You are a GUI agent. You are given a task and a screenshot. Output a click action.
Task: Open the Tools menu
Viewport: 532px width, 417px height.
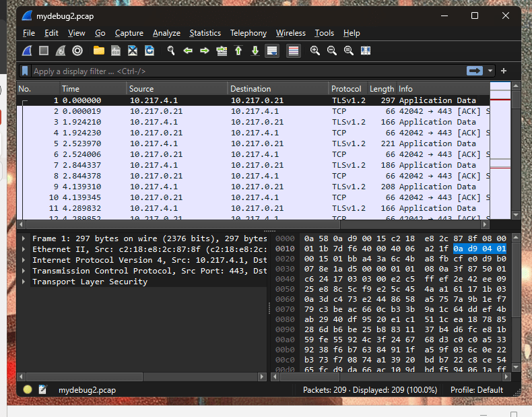pos(325,33)
